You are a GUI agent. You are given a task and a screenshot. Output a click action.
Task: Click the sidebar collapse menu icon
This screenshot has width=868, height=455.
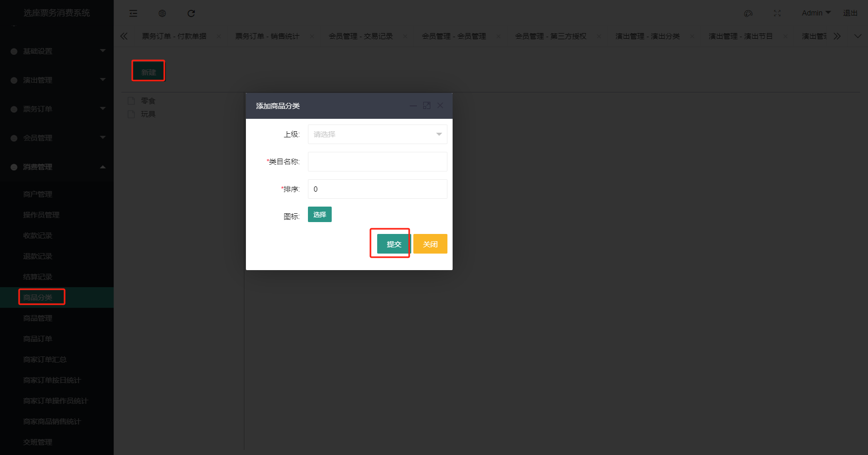[133, 13]
